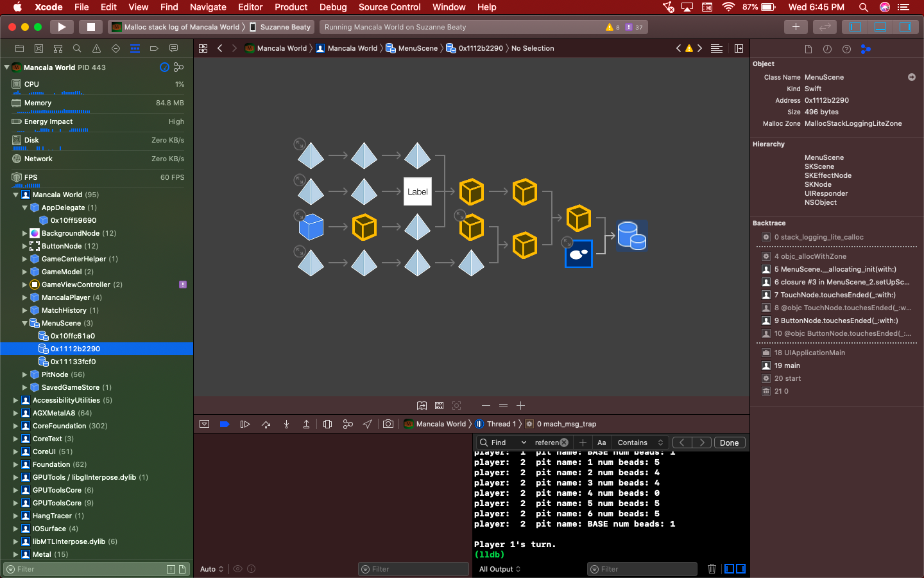
Task: Select the Malloc stack log scheme
Action: (x=175, y=27)
